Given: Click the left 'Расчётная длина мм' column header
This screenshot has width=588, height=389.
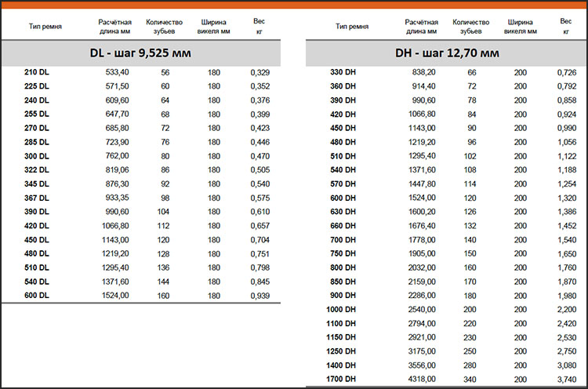Looking at the screenshot, I should tap(114, 26).
